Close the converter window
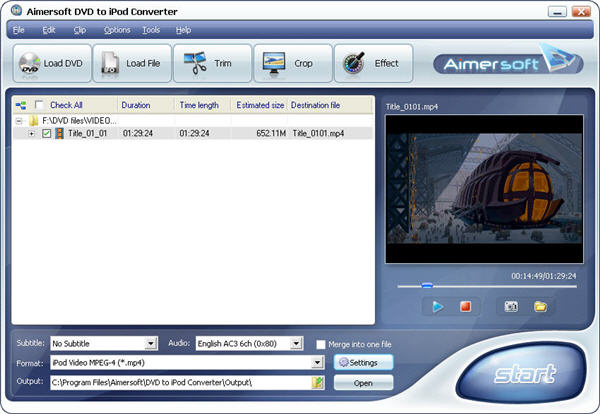Viewport: 600px width, 414px height. pos(581,11)
